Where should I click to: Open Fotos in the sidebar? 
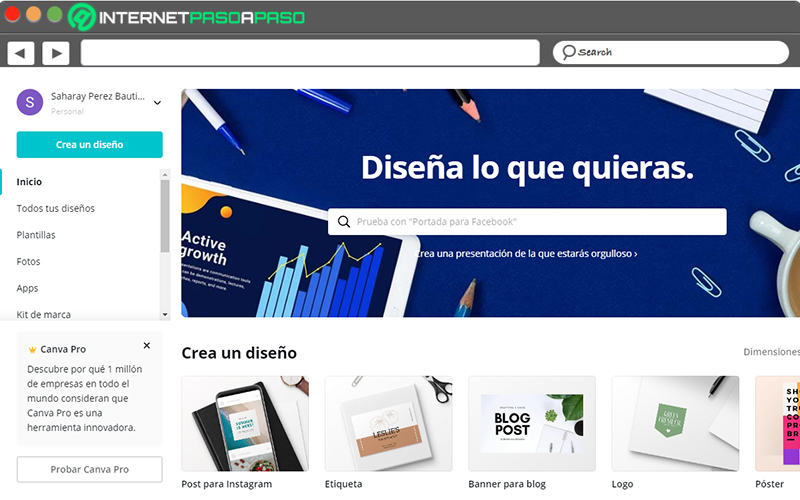click(28, 261)
